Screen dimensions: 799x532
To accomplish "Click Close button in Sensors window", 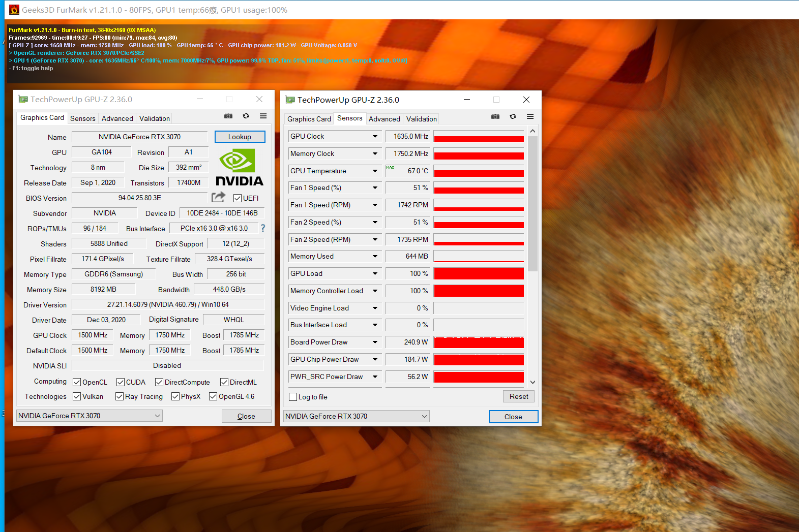I will click(x=513, y=417).
